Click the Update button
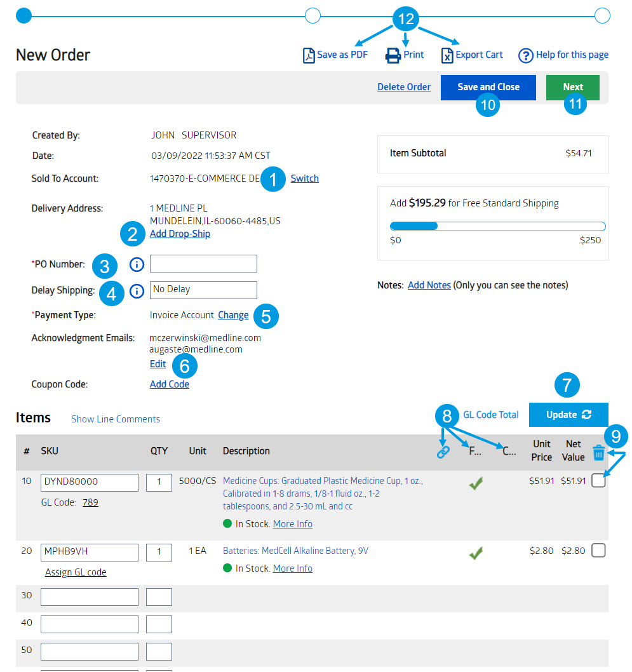The height and width of the screenshot is (672, 632). [x=568, y=415]
